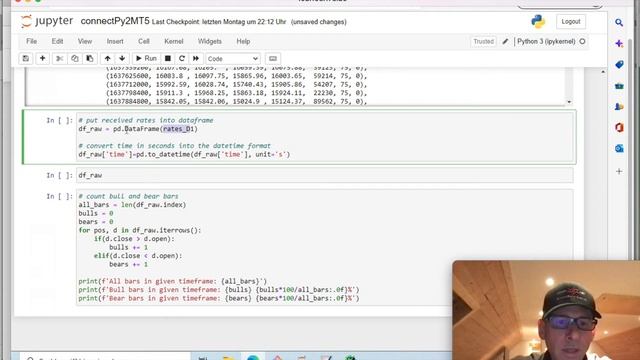Click the (unsaved changes) status text
This screenshot has height=360, width=640.
pyautogui.click(x=319, y=22)
